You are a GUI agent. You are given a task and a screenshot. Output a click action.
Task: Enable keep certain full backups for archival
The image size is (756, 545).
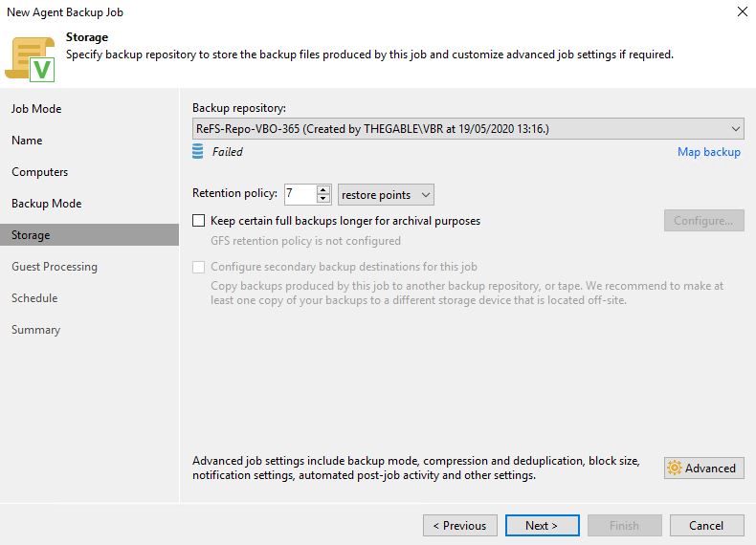point(198,221)
